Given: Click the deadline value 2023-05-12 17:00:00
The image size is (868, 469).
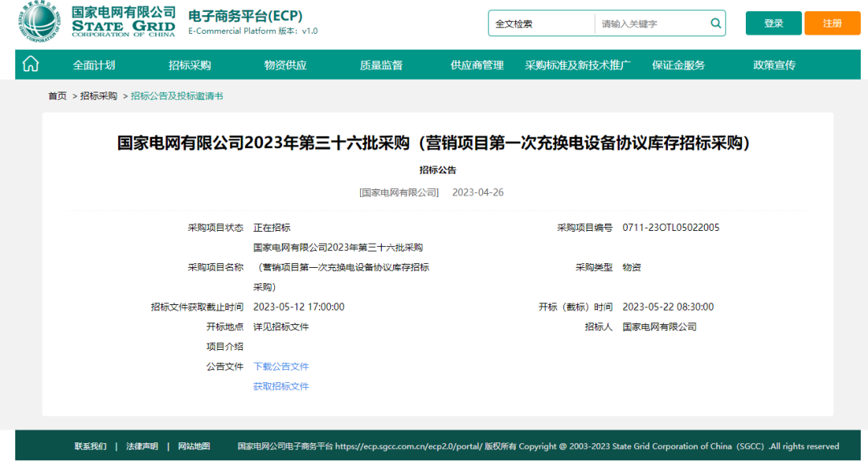Looking at the screenshot, I should click(299, 306).
